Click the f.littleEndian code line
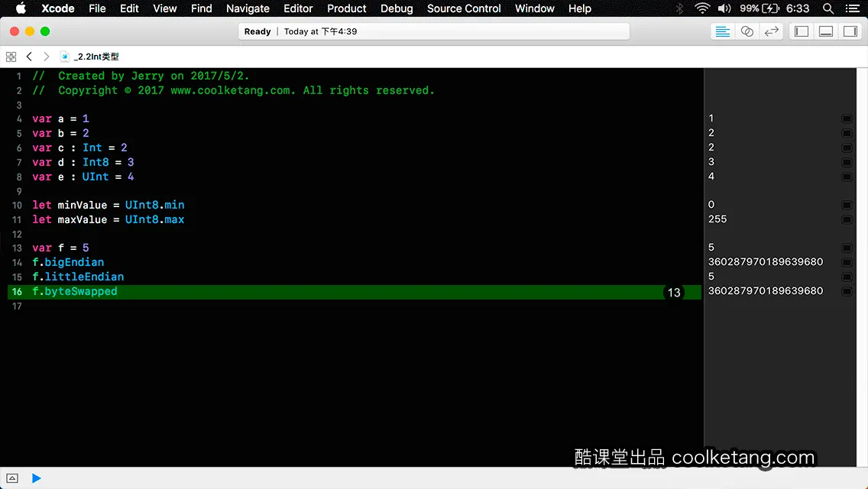Screen dimensions: 868x489 [x=78, y=277]
